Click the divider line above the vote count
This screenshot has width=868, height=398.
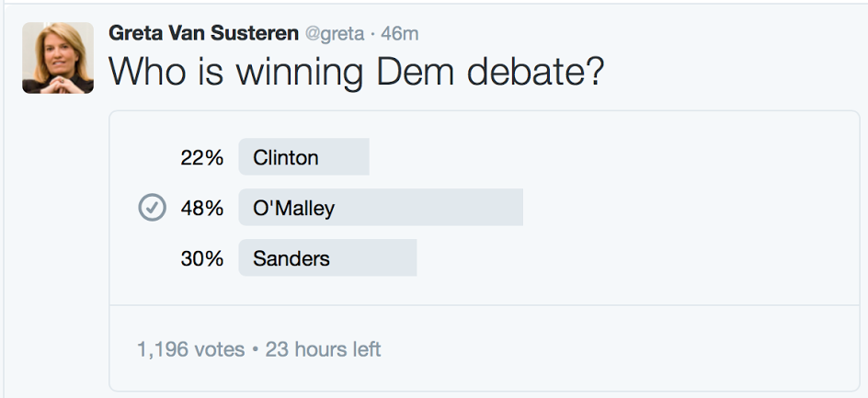pyautogui.click(x=485, y=305)
